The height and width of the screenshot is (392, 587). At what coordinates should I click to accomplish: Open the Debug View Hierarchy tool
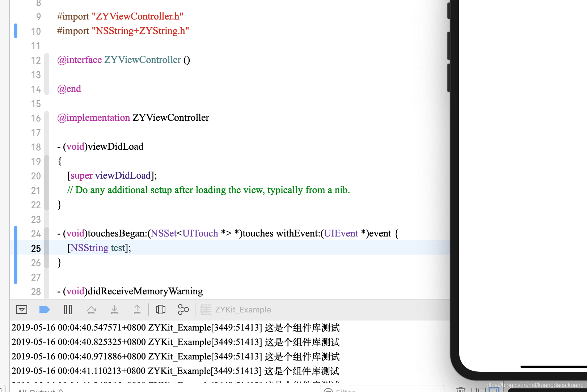[160, 310]
